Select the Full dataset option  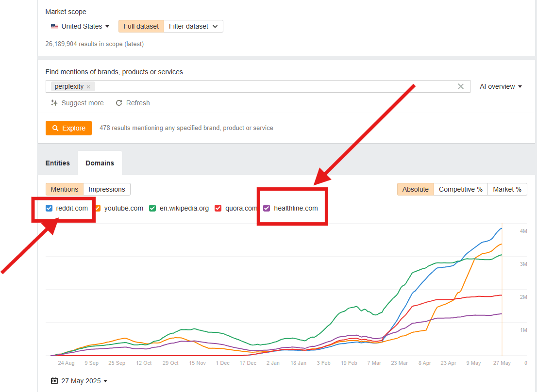coord(141,26)
